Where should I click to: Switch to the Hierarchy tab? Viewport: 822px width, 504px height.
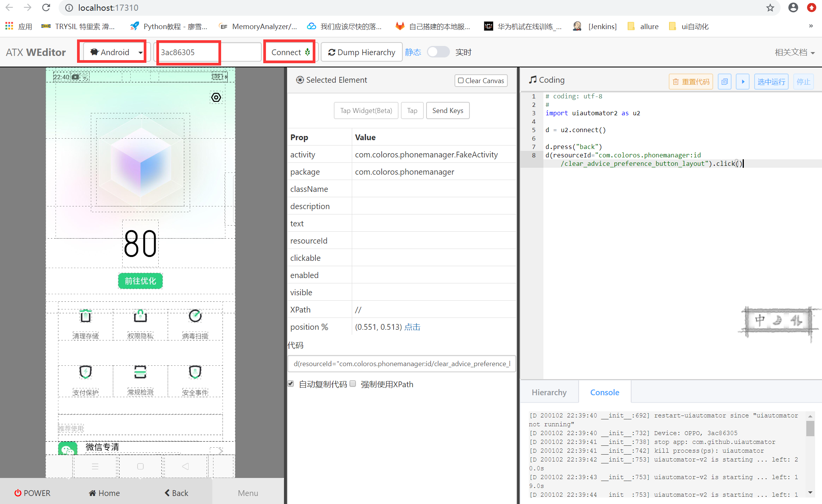[x=549, y=392]
